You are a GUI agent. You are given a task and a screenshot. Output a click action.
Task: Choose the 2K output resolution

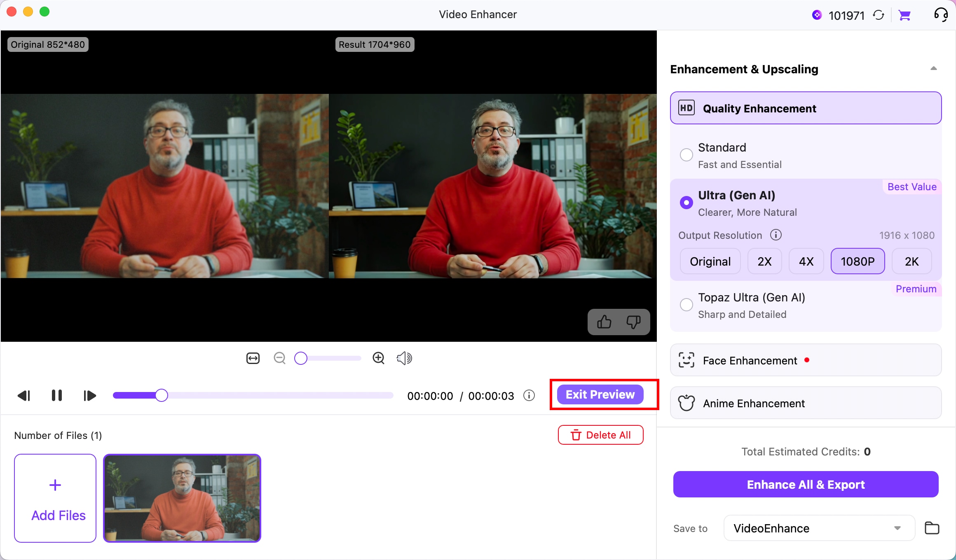[x=911, y=261]
